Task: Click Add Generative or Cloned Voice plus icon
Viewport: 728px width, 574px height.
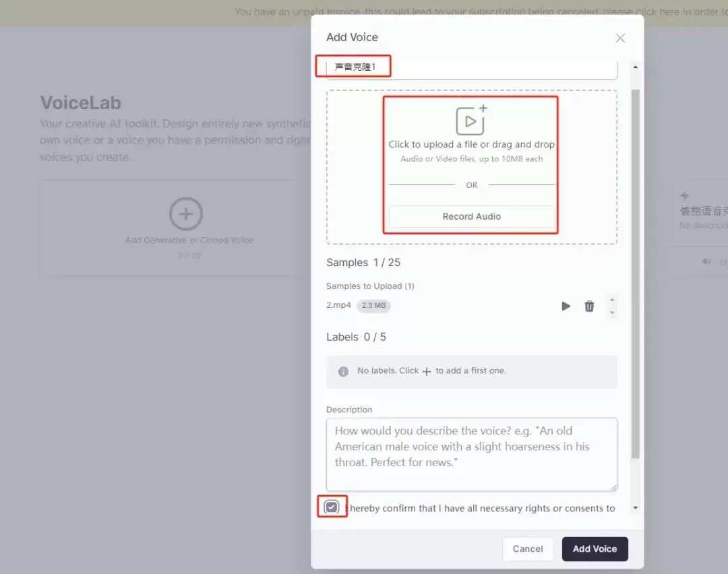Action: (186, 214)
